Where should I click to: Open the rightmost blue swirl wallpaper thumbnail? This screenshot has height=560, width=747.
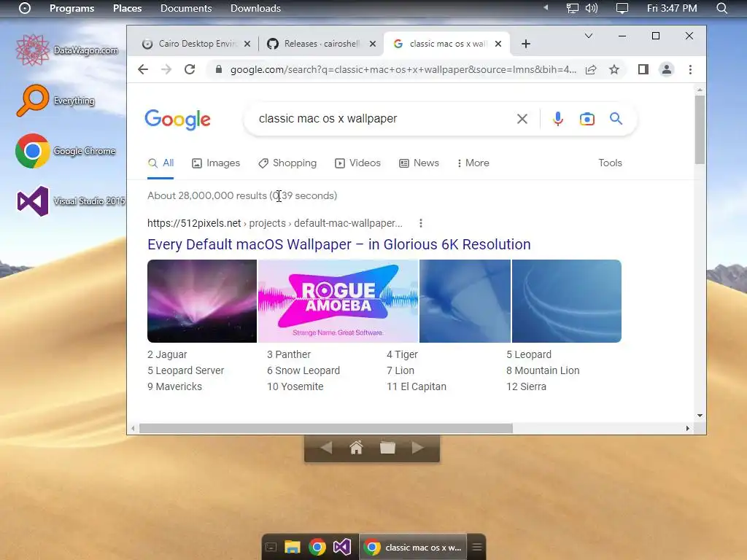pos(566,301)
